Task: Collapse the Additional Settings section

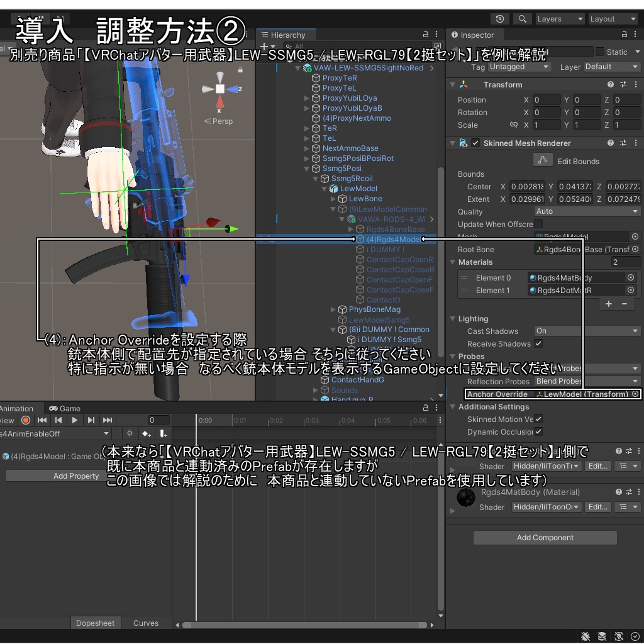Action: pyautogui.click(x=453, y=407)
